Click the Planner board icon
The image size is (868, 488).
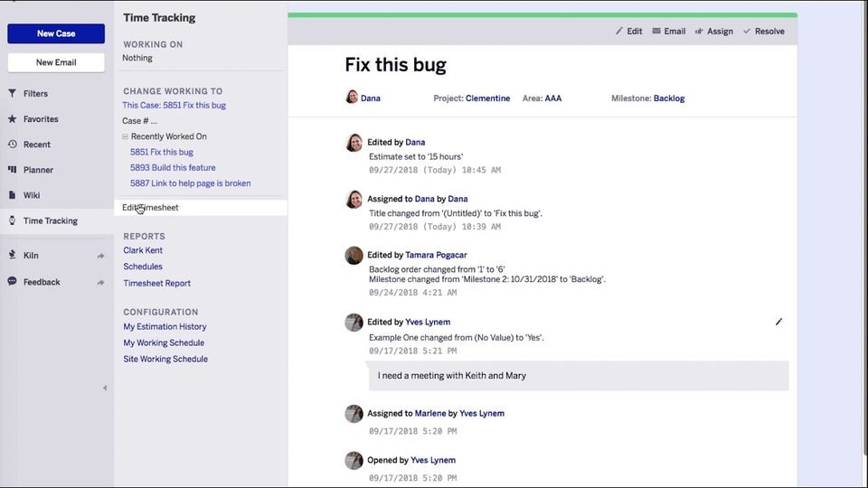pyautogui.click(x=12, y=170)
